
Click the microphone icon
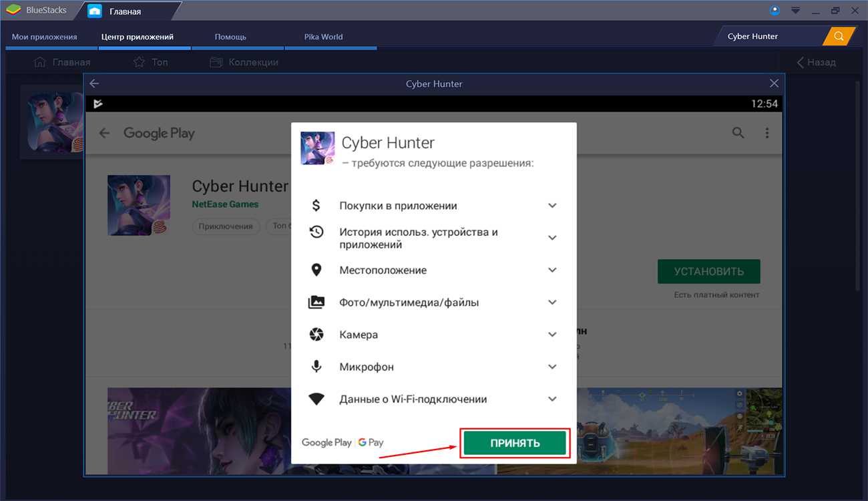pos(316,367)
